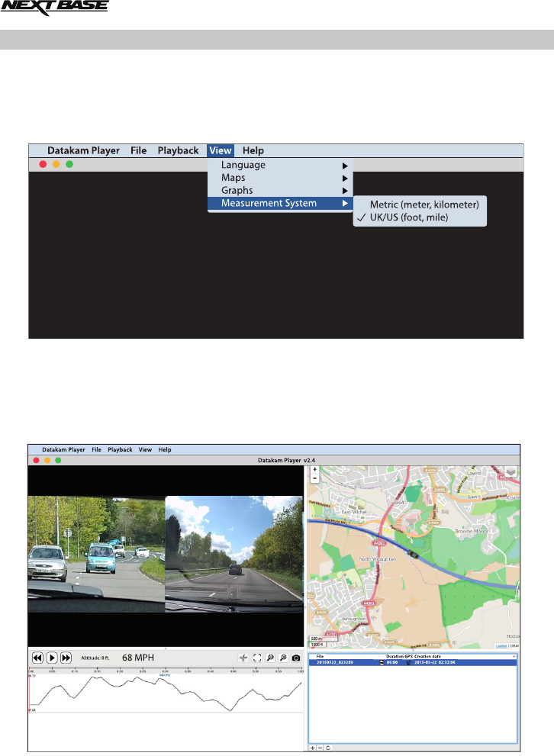Click the magnifier icon next to camera icon

click(284, 658)
